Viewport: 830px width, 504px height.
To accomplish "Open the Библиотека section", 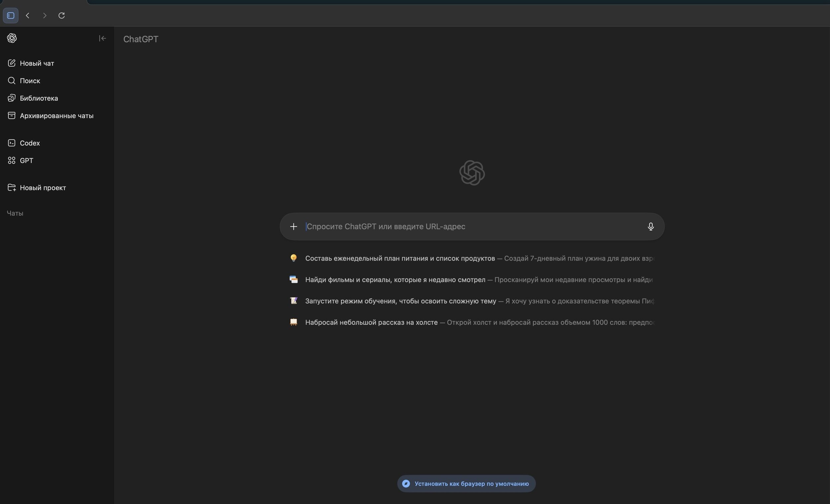I will click(39, 98).
